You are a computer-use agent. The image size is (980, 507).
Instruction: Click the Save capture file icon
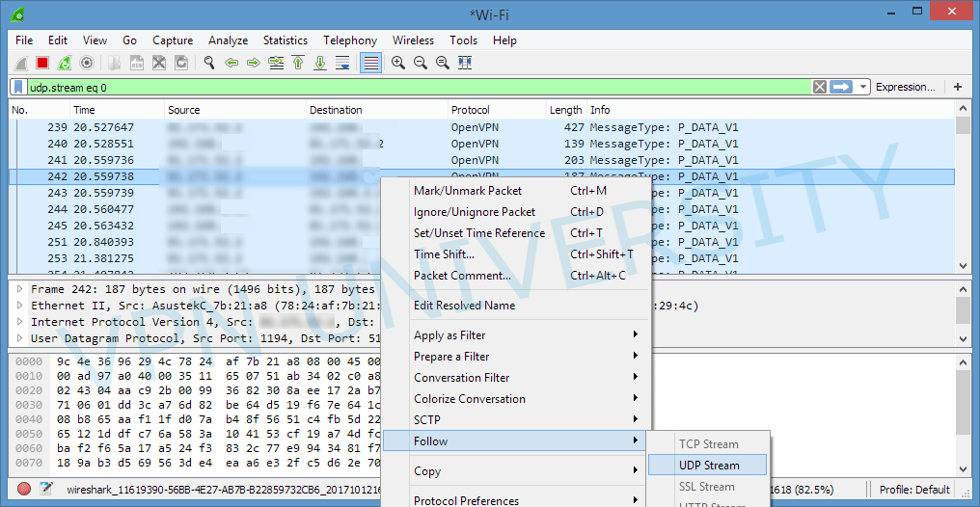tap(137, 63)
